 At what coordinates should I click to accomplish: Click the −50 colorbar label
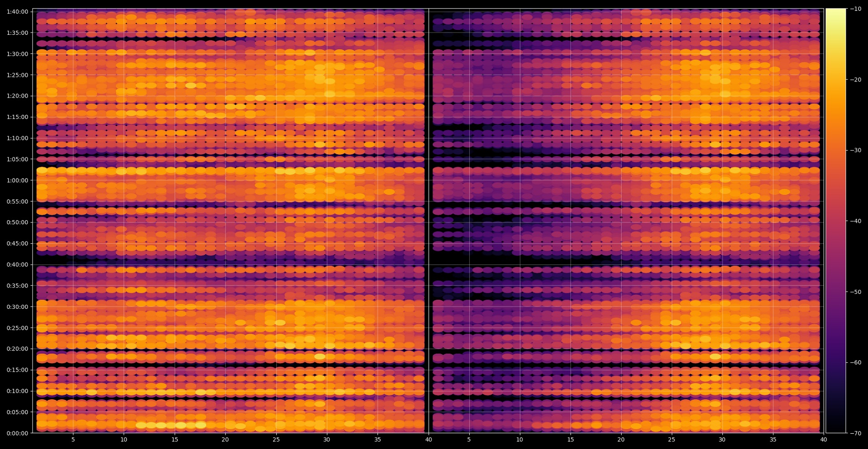pyautogui.click(x=856, y=292)
